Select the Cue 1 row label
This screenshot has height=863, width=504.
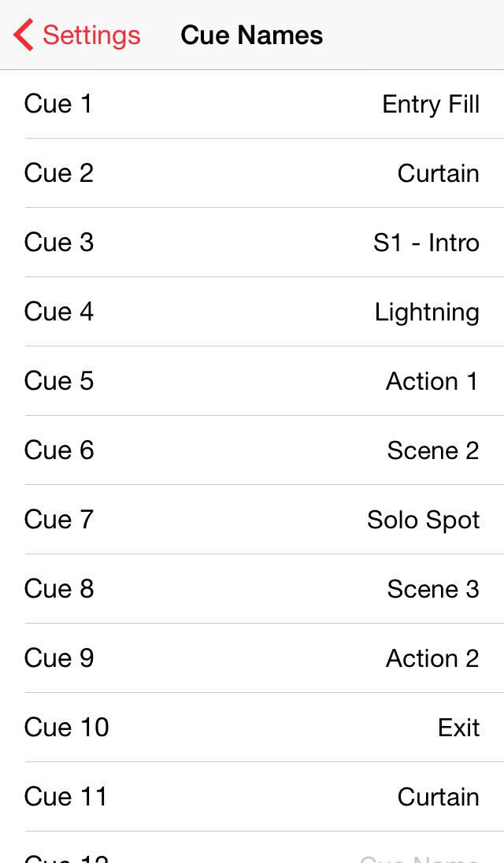coord(58,104)
